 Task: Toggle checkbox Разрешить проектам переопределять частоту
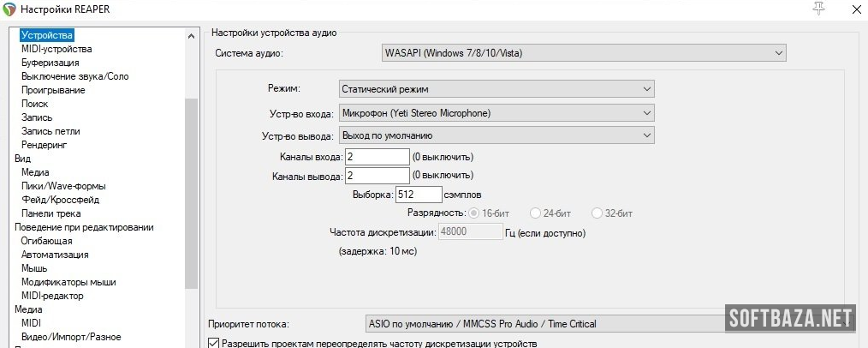[214, 343]
